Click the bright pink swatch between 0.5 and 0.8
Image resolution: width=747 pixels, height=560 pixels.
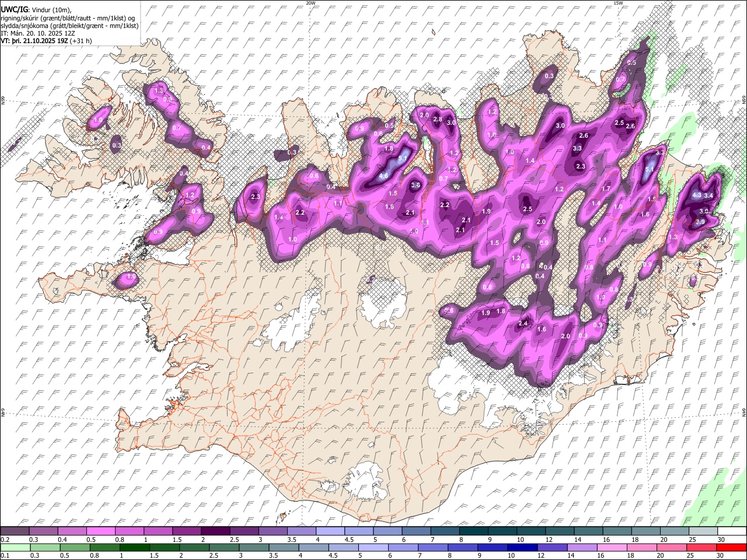102,531
